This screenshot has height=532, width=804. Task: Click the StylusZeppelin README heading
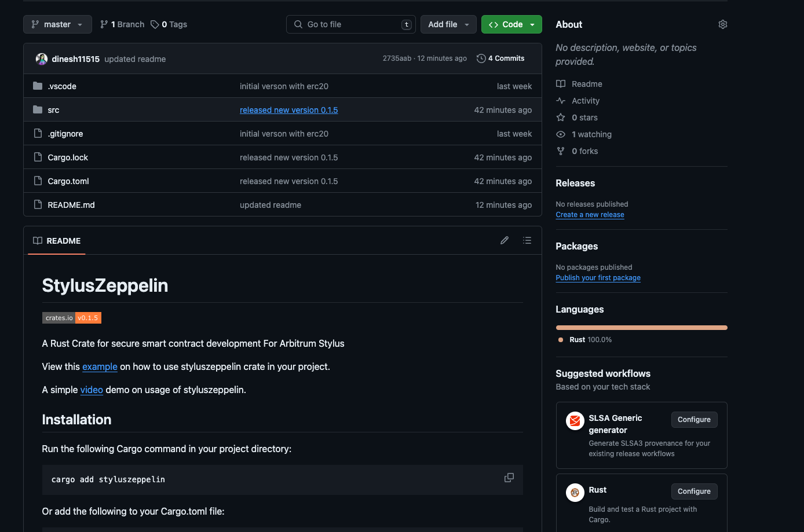[105, 285]
